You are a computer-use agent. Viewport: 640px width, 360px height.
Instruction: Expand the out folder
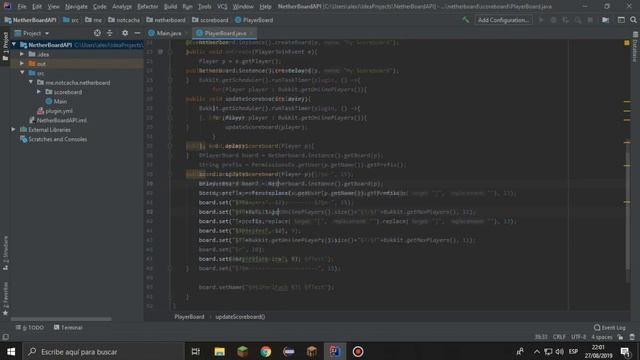22,63
